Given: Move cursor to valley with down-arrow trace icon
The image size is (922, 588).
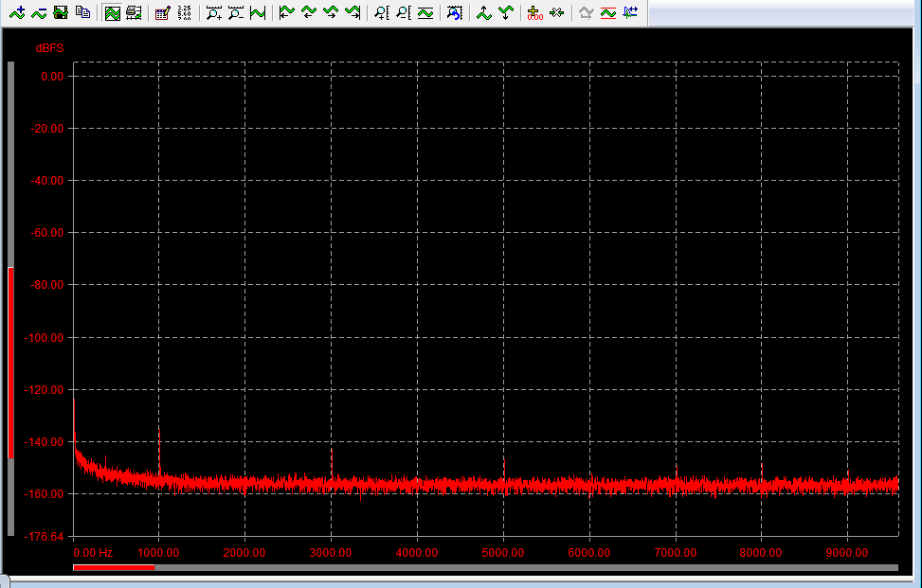Looking at the screenshot, I should 506,12.
